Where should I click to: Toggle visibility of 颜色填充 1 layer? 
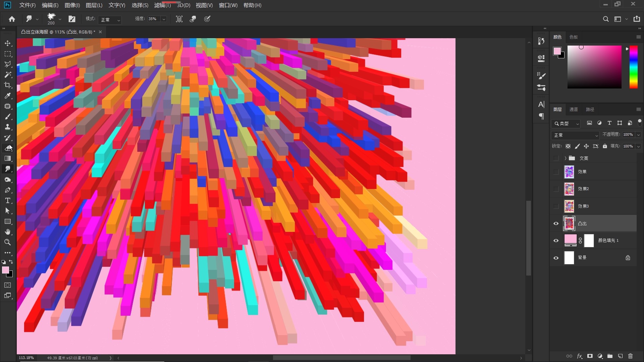pos(556,241)
